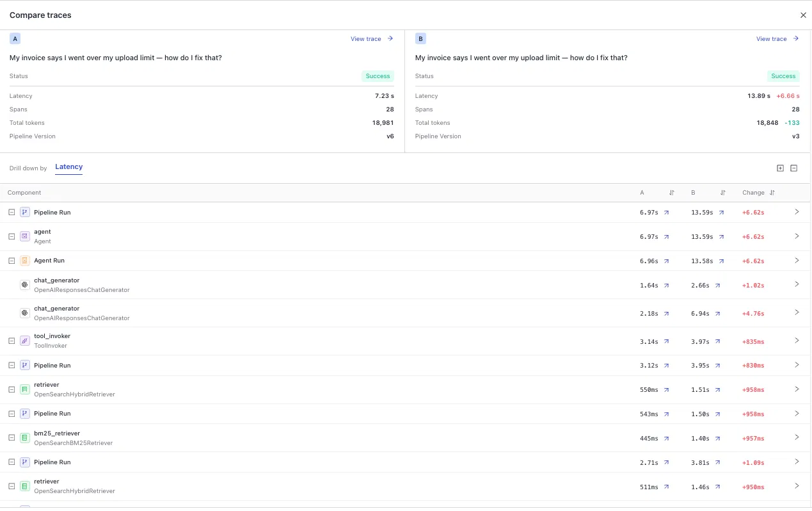Click the A badge in the left trace panel

click(15, 39)
